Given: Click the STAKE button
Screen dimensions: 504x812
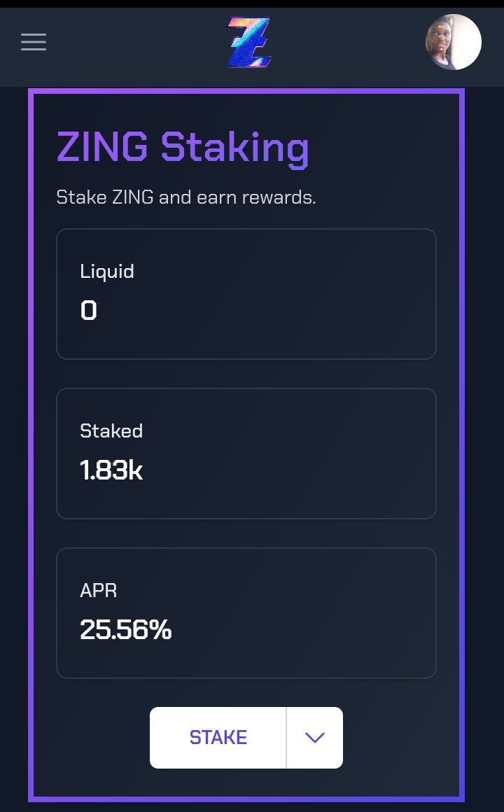Looking at the screenshot, I should click(x=218, y=737).
